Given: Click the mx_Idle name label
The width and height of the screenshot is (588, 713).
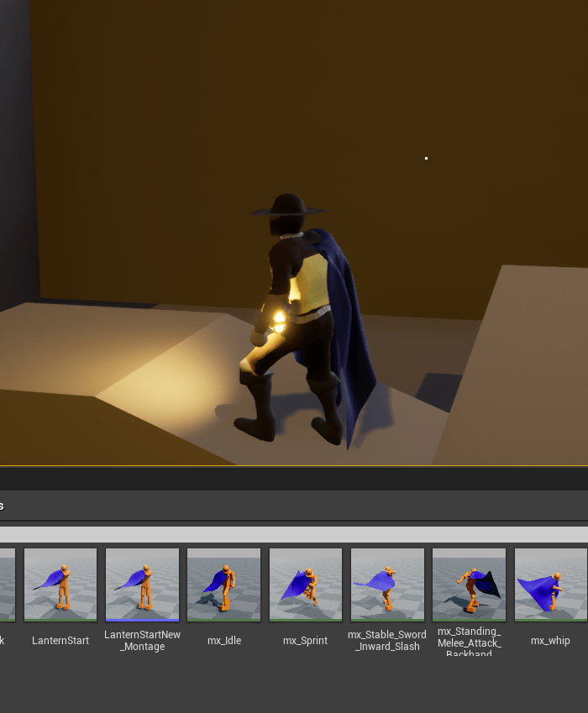Looking at the screenshot, I should (223, 641).
